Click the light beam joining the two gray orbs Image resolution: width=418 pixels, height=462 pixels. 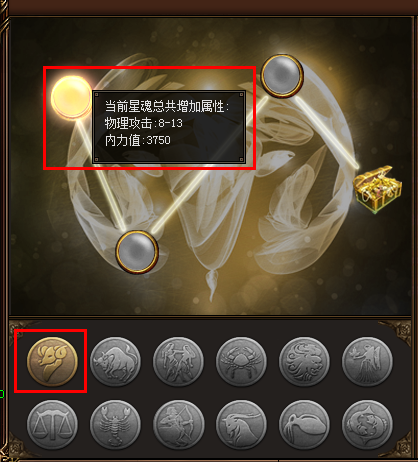point(209,165)
